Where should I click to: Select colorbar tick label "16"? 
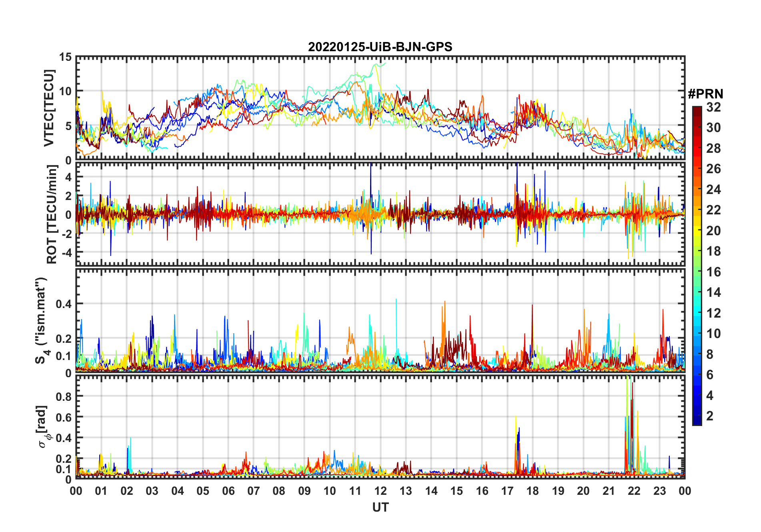[x=713, y=272]
